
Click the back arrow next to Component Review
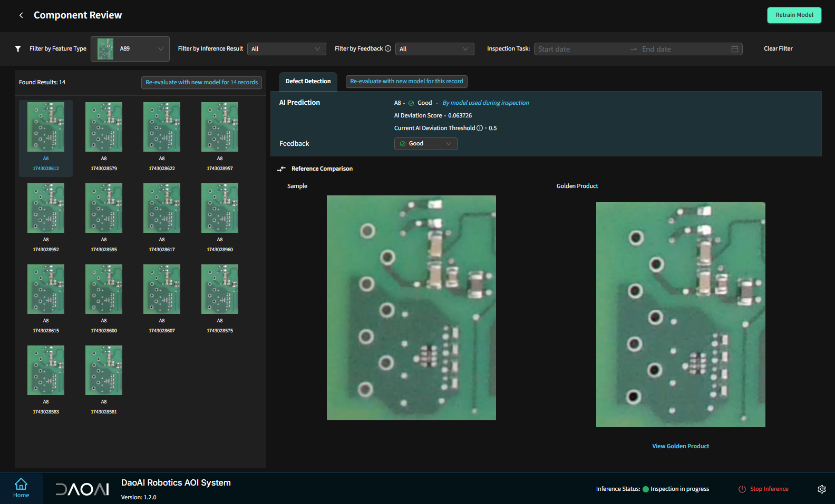[21, 15]
